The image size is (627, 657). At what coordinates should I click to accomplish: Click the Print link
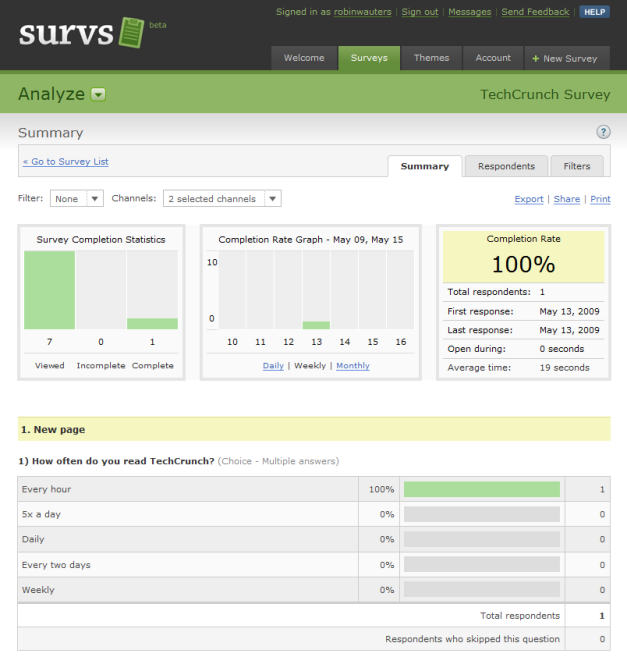600,199
